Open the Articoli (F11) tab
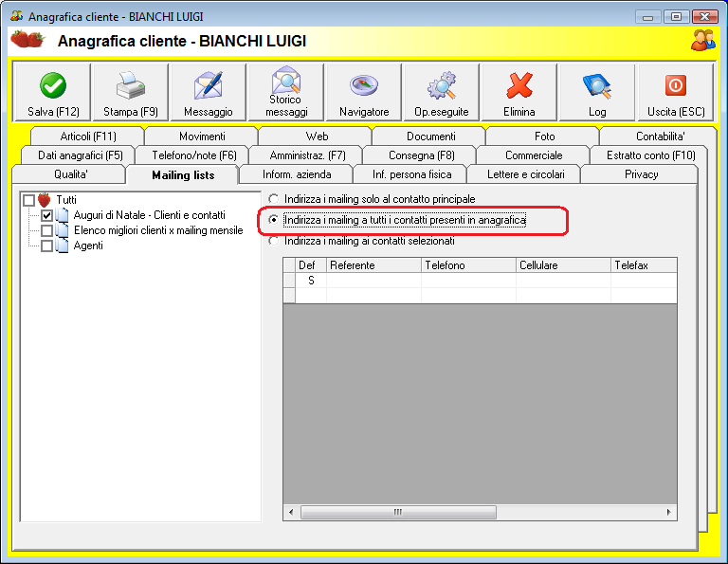 (x=88, y=136)
